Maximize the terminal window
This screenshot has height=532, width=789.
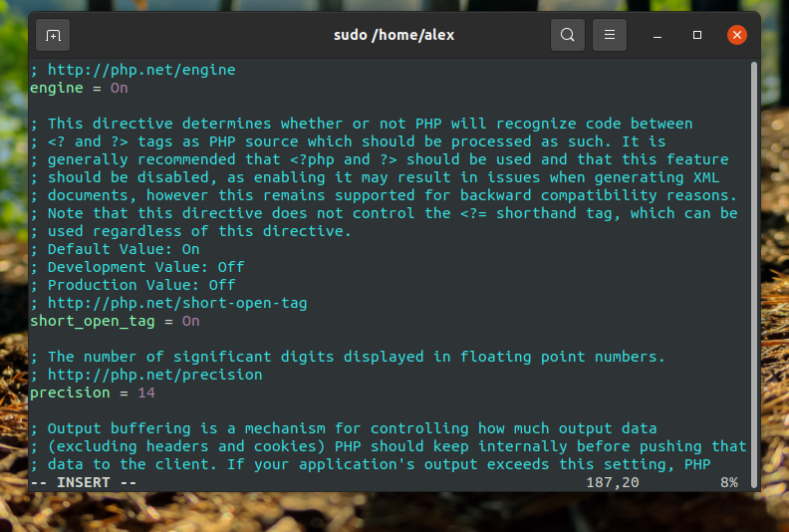pos(697,35)
